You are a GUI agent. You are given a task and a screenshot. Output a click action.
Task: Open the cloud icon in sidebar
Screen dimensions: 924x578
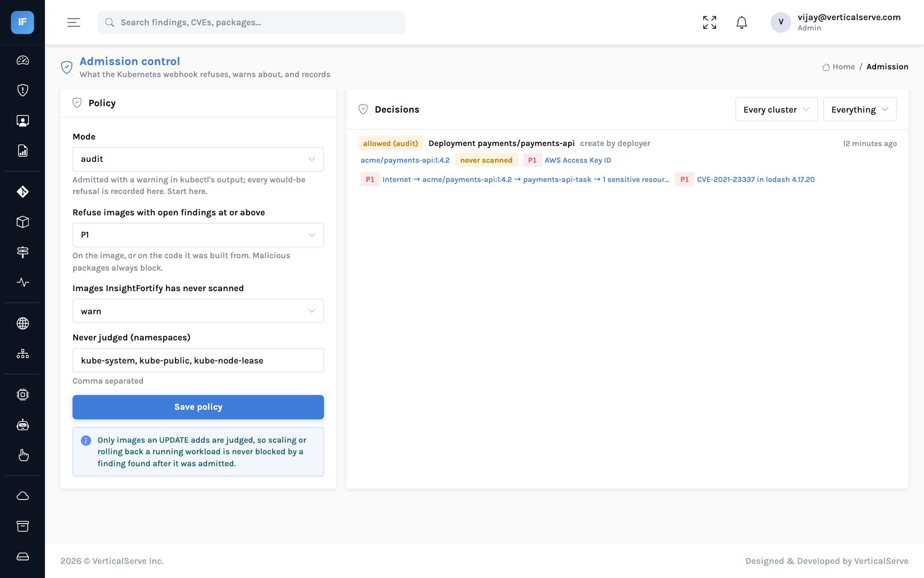[23, 496]
